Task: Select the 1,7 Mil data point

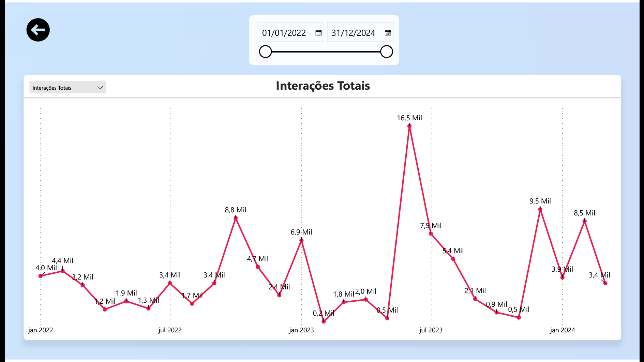Action: (192, 303)
